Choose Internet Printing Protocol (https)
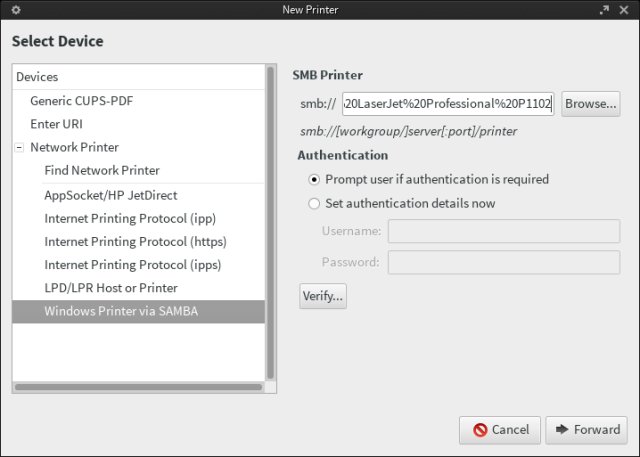This screenshot has width=640, height=457. tap(133, 242)
